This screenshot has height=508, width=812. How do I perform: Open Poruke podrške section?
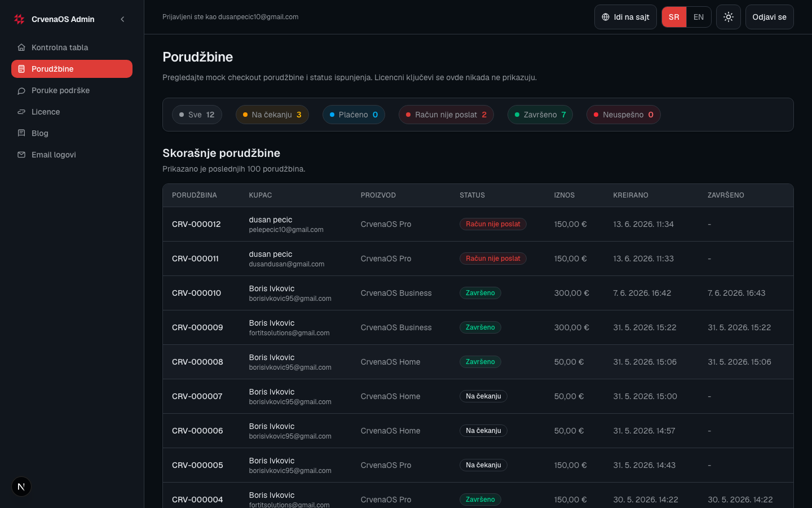(72, 90)
